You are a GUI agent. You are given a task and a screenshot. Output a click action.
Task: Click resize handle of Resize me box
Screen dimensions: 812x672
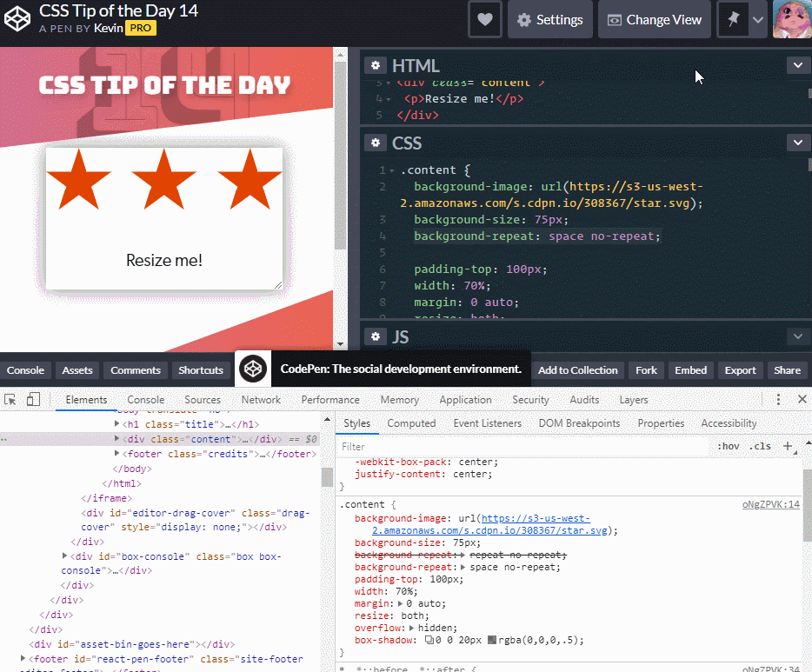click(x=278, y=285)
